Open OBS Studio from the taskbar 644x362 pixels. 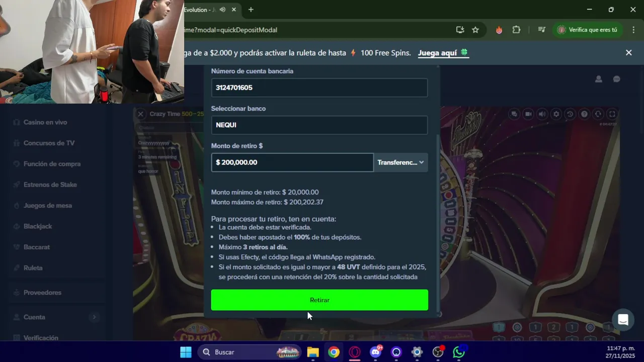tap(438, 352)
